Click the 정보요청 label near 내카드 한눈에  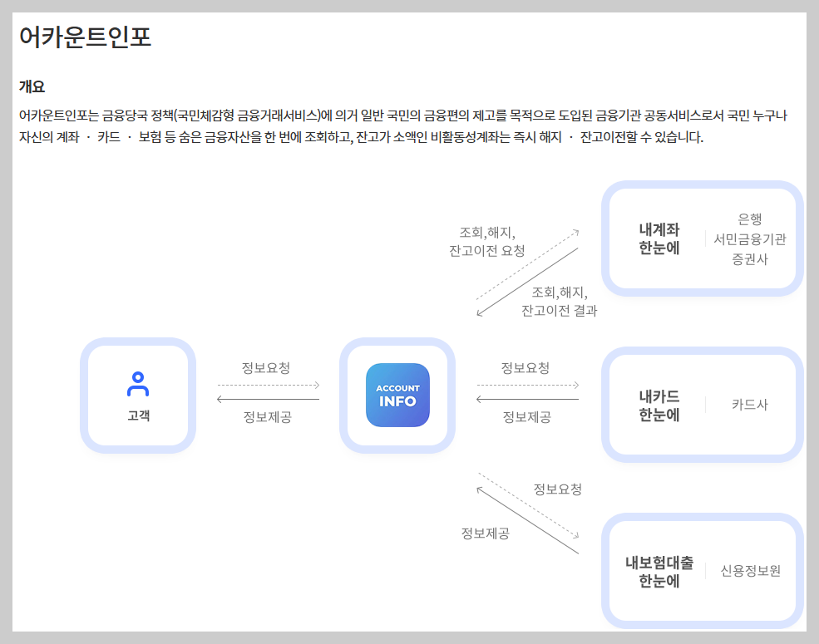(x=525, y=368)
